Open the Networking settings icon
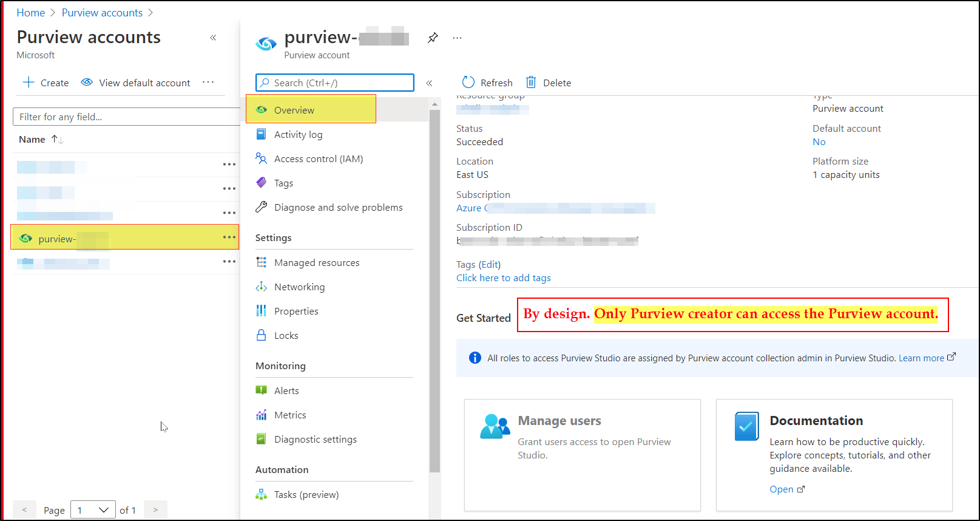Viewport: 980px width, 521px height. (262, 287)
